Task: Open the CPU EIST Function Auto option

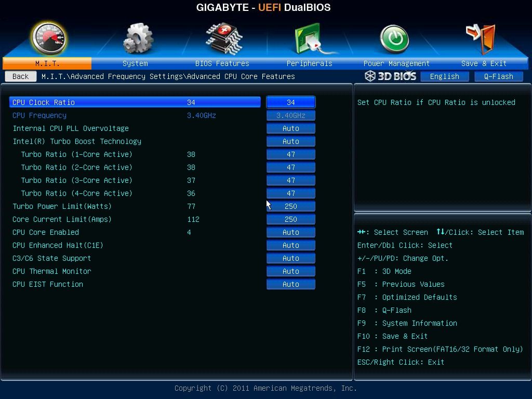Action: [291, 284]
